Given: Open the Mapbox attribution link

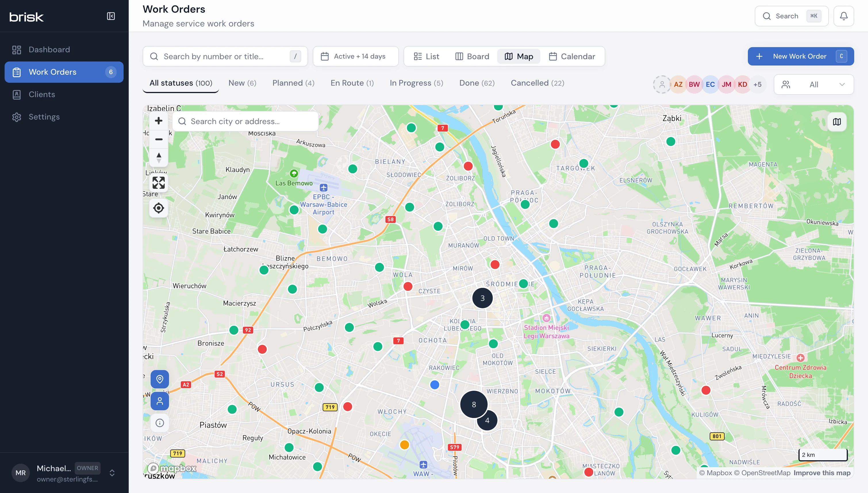Looking at the screenshot, I should click(715, 473).
